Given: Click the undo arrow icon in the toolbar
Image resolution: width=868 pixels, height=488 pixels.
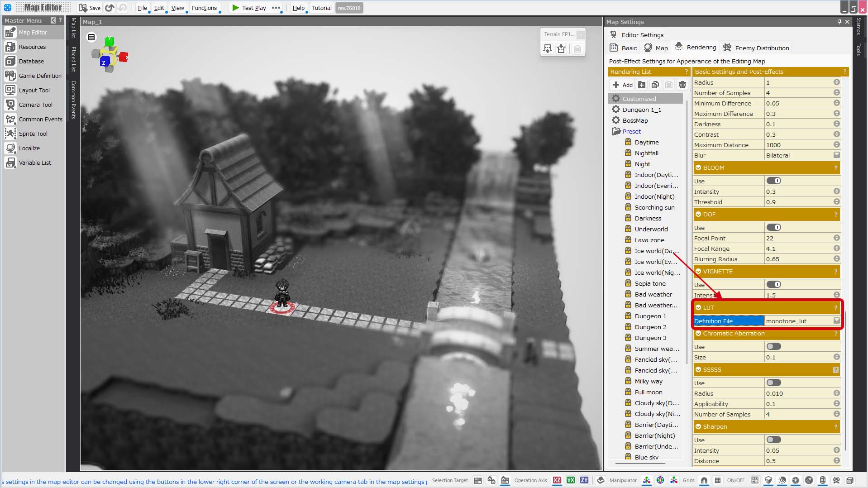Looking at the screenshot, I should click(x=110, y=8).
